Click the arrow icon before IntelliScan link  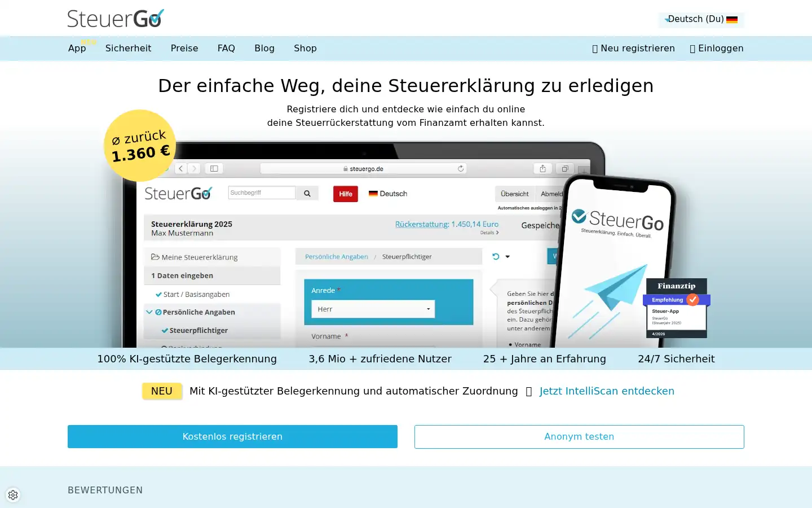529,392
